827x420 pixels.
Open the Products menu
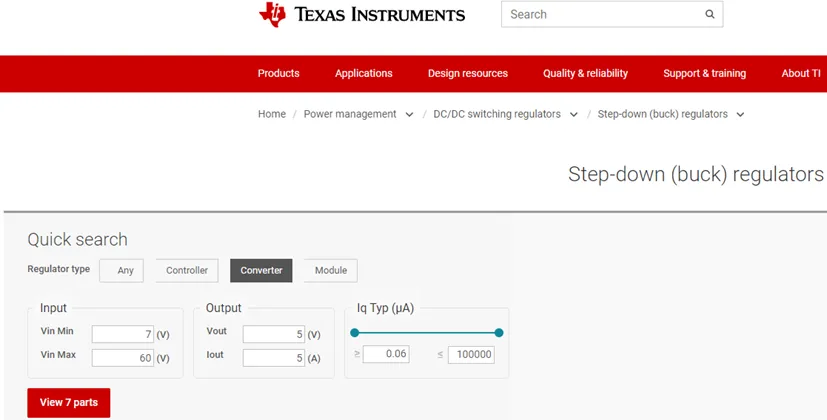click(278, 73)
